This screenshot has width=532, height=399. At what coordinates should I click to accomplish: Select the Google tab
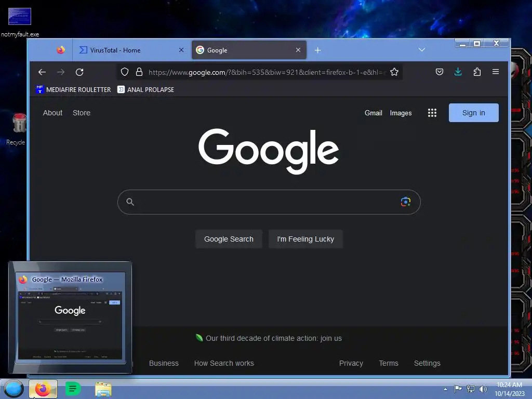[249, 50]
